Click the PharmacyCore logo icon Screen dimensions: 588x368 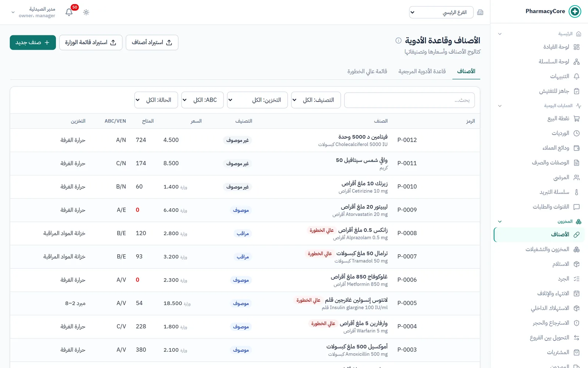click(x=575, y=11)
